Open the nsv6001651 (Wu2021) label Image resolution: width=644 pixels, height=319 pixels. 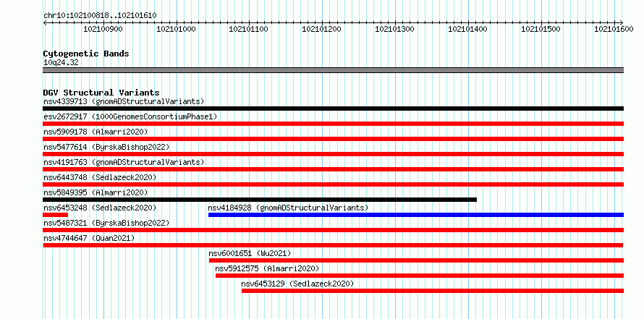point(250,253)
